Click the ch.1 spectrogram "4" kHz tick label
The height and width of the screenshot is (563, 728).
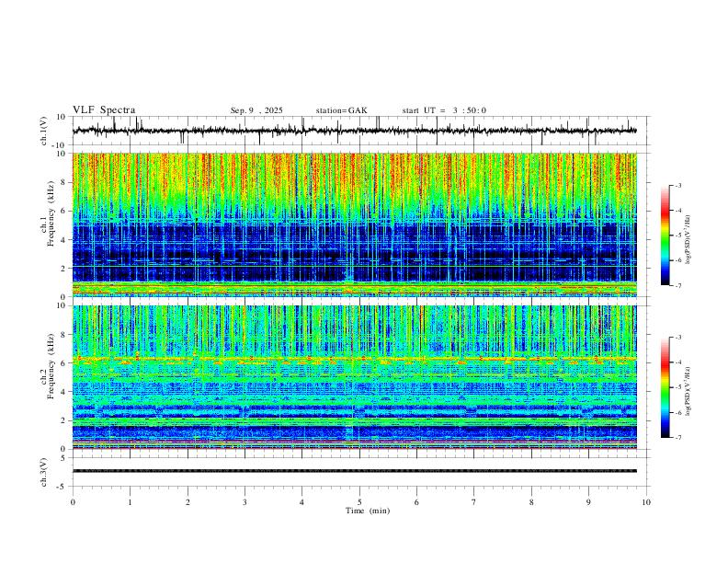click(63, 240)
